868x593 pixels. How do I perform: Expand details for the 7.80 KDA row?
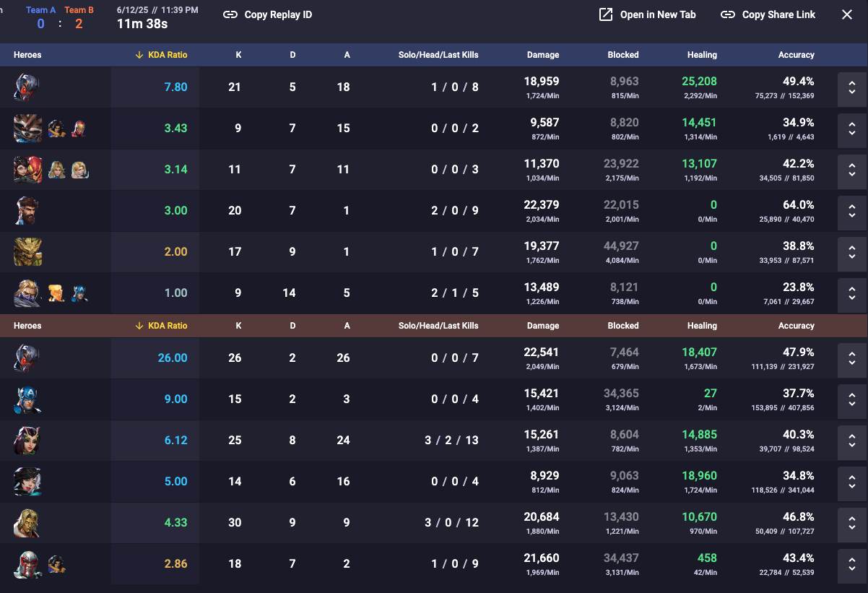852,88
